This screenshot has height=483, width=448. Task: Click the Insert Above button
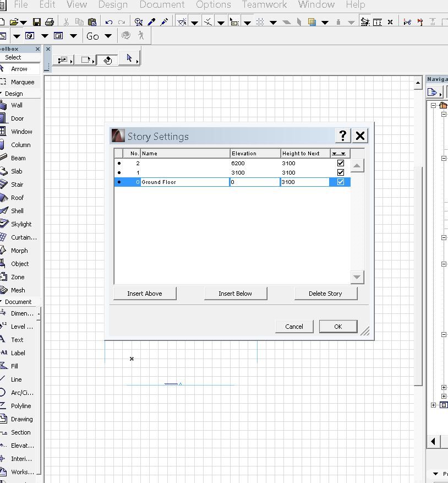(145, 294)
